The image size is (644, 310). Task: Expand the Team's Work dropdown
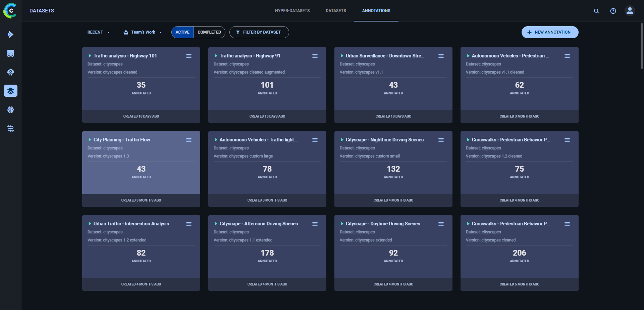click(x=143, y=32)
